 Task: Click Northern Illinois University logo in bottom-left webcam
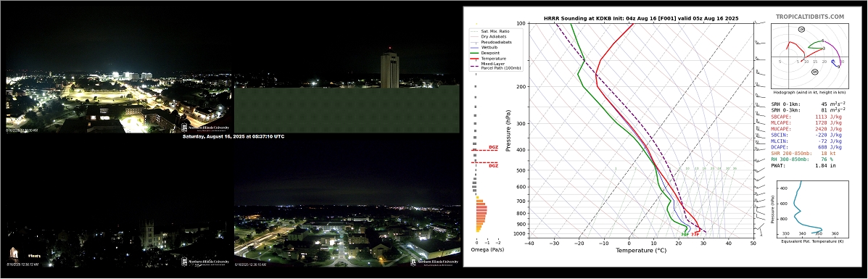tap(205, 262)
